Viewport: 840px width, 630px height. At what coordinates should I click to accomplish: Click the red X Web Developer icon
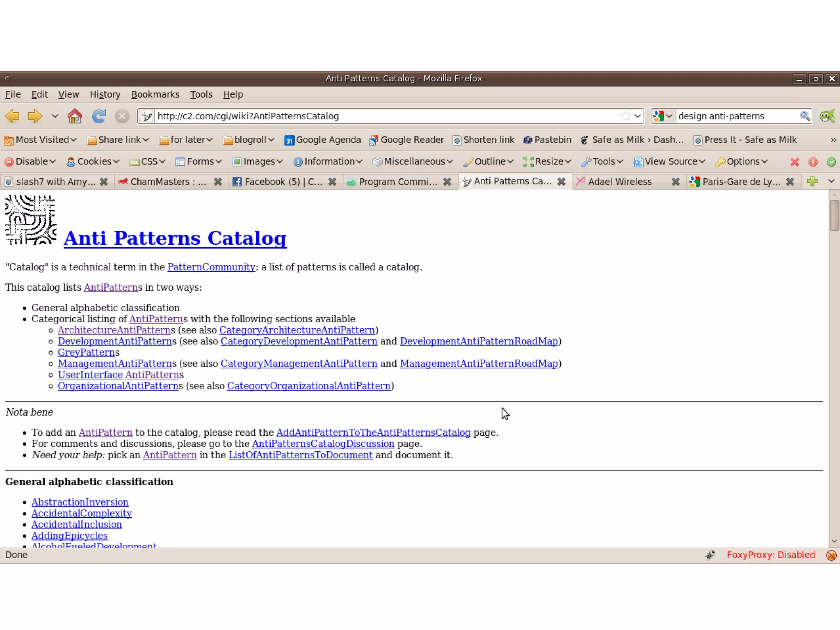[794, 162]
